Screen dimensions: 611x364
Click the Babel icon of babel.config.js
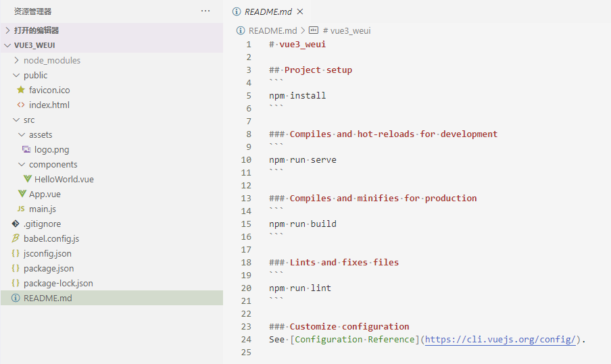(16, 238)
